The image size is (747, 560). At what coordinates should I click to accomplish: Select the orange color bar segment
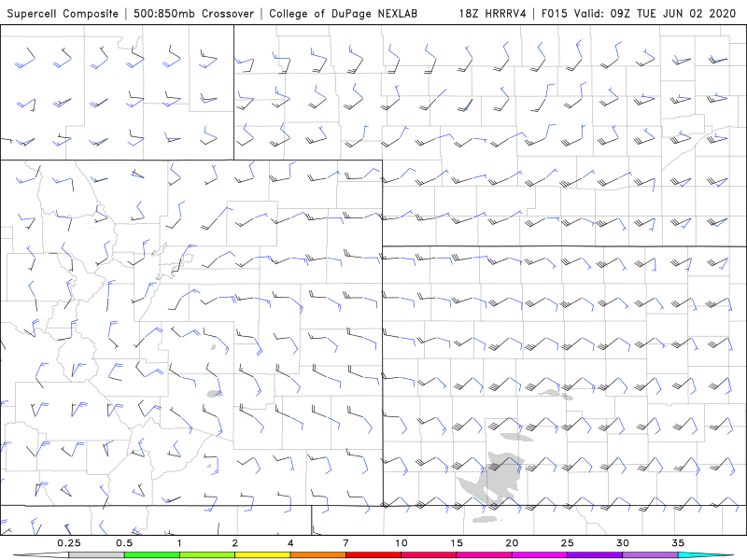pyautogui.click(x=317, y=555)
